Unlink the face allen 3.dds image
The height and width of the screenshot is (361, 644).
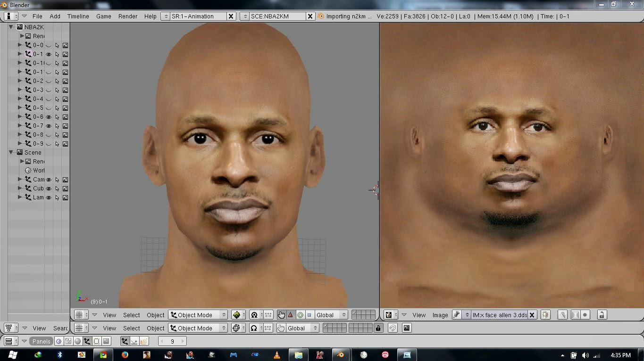(x=532, y=315)
